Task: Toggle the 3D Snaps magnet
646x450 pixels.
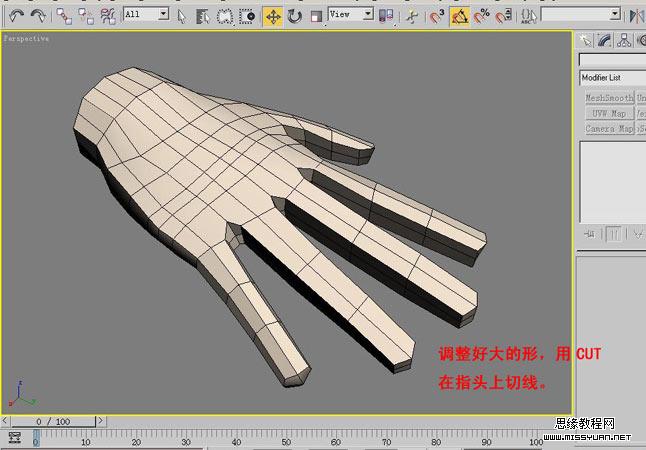Action: click(x=437, y=16)
